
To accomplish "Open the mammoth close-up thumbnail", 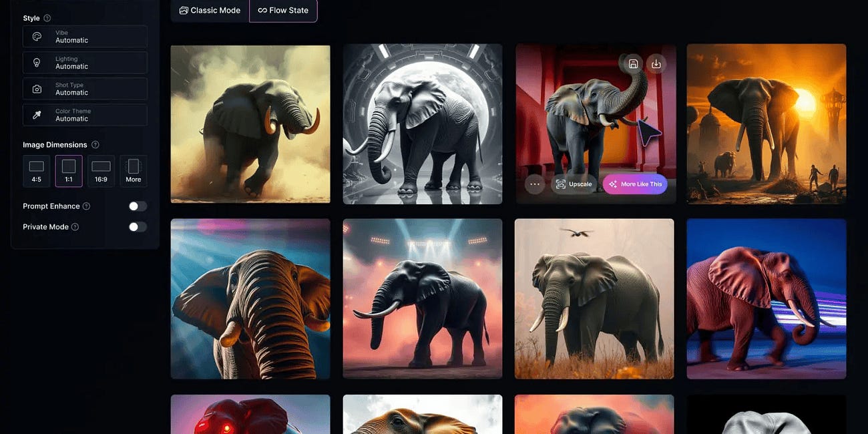I will click(250, 298).
